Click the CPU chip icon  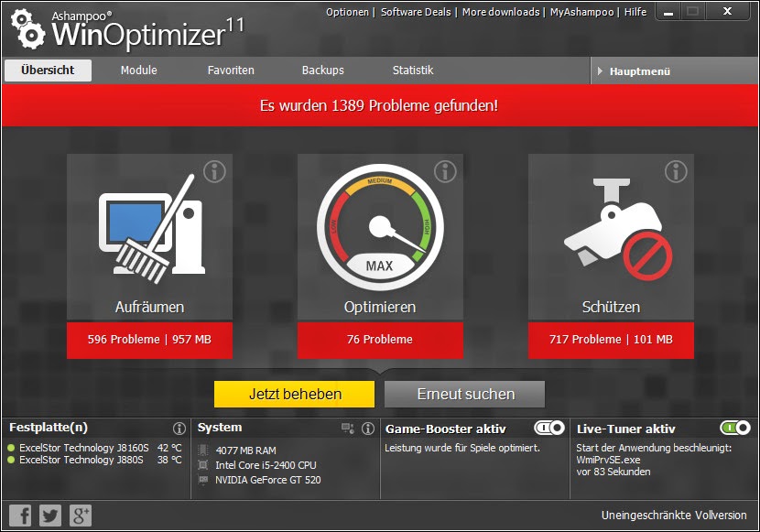203,465
